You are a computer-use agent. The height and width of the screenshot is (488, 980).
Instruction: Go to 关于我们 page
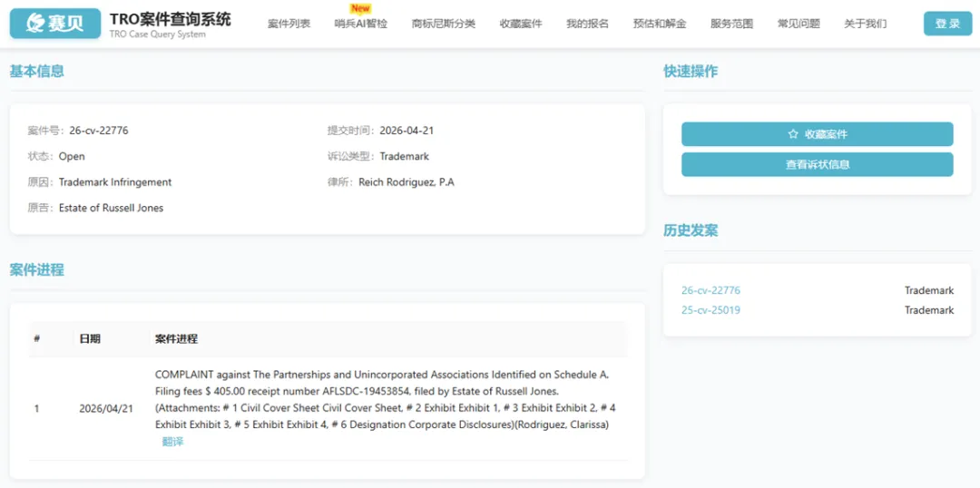click(x=865, y=24)
